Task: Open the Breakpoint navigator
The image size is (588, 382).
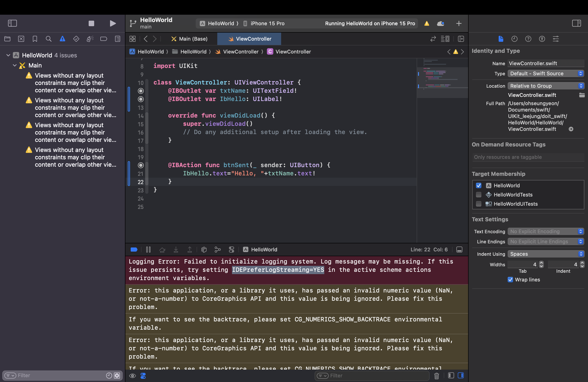Action: [x=104, y=39]
